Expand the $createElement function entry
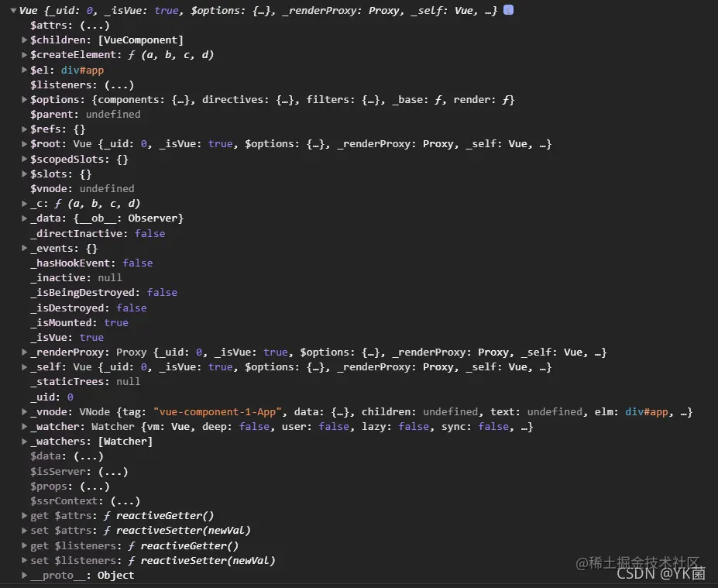The width and height of the screenshot is (718, 588). coord(24,54)
